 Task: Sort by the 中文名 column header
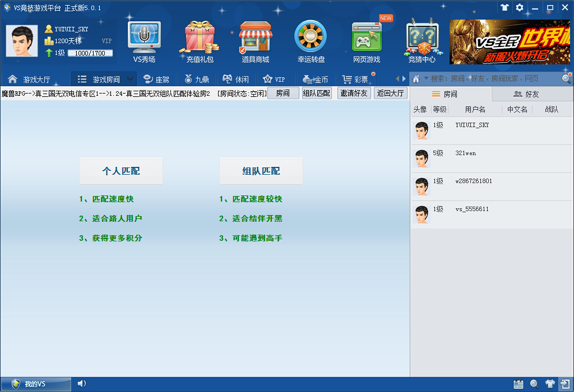[517, 109]
